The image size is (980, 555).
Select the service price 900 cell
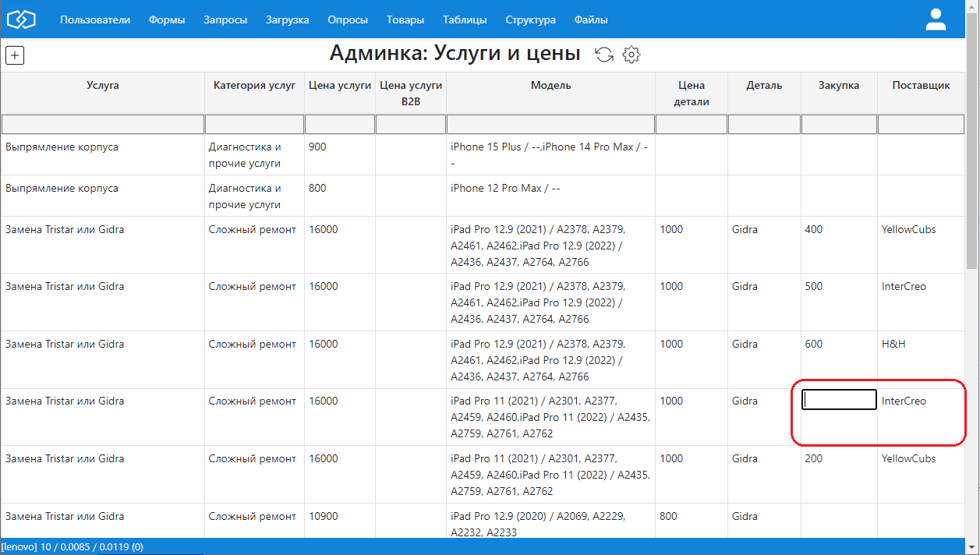click(x=340, y=154)
